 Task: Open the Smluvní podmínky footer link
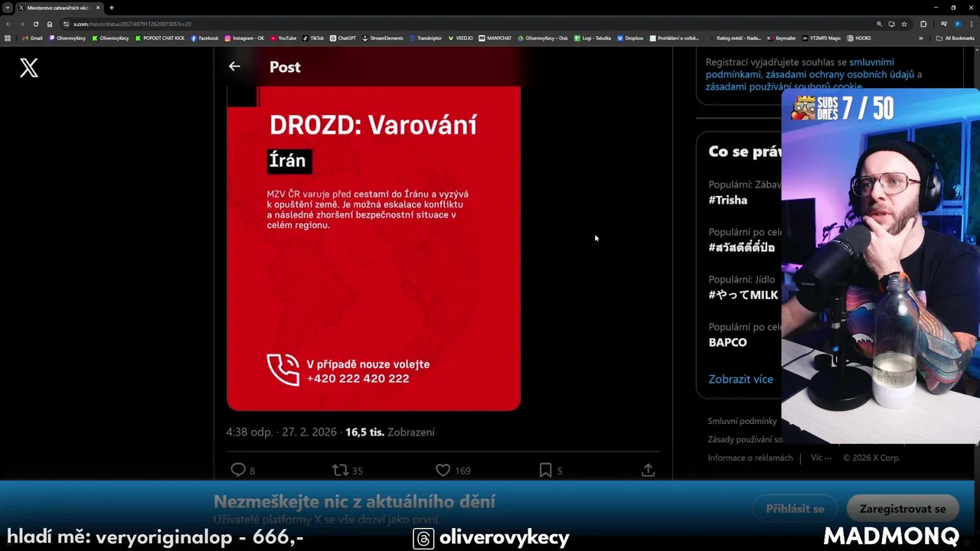[x=742, y=421]
